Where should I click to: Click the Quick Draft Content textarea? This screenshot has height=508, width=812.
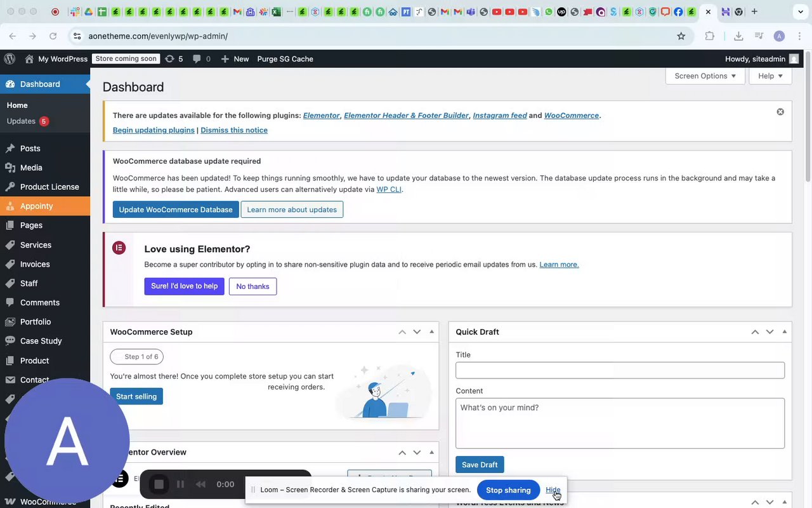[620, 424]
